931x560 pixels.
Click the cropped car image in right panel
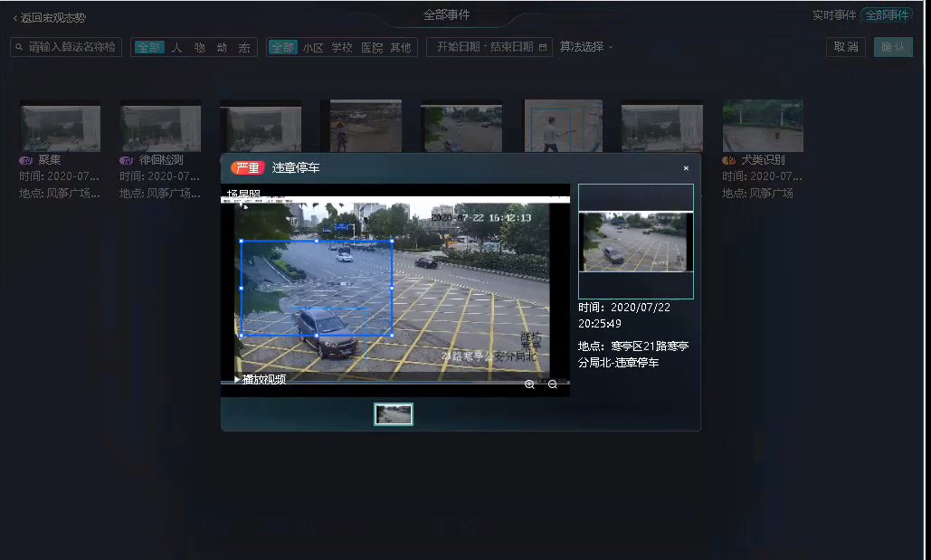636,242
